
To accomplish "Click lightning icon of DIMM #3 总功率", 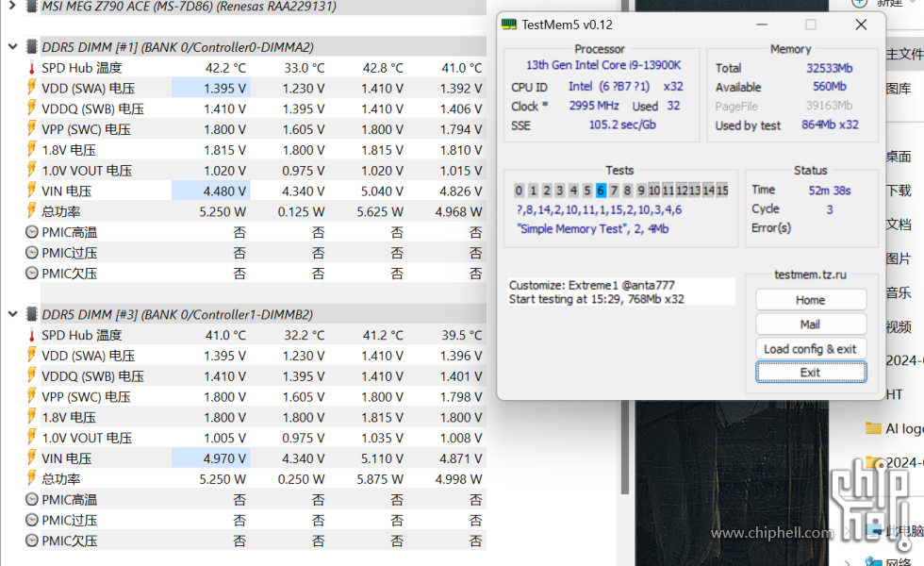I will 32,479.
